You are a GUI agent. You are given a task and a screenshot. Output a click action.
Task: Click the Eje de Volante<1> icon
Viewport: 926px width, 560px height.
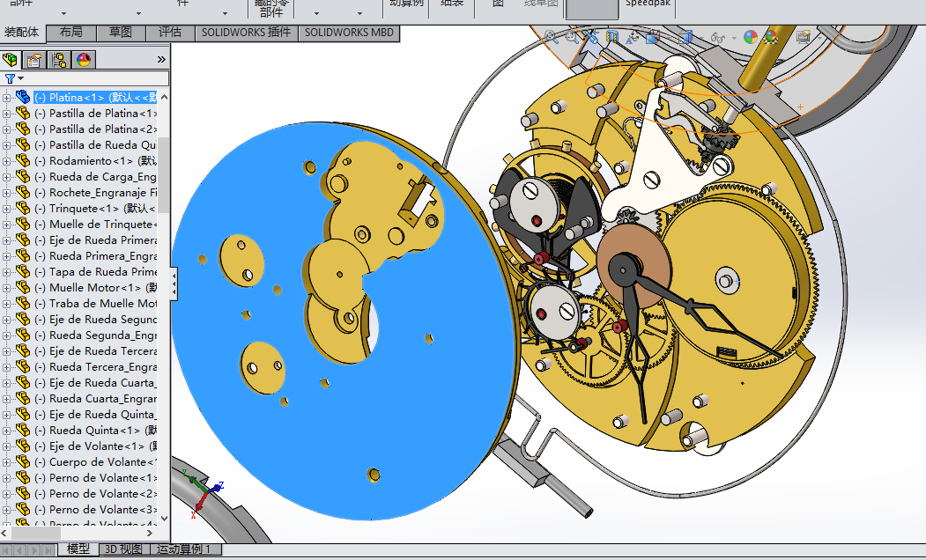pyautogui.click(x=22, y=446)
